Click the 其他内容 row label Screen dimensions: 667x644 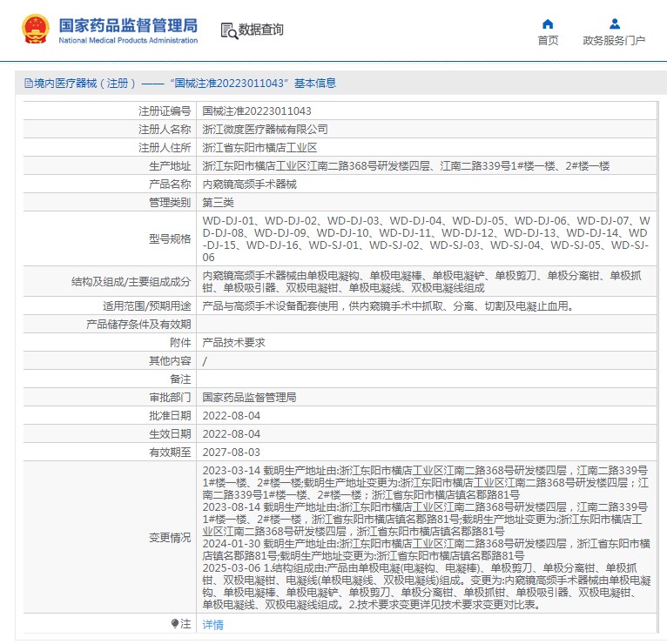170,361
